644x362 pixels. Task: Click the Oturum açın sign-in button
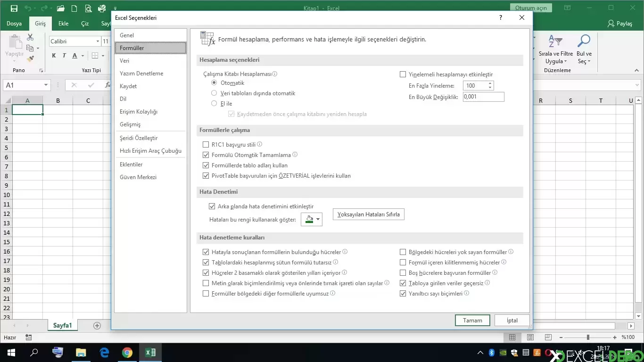(x=531, y=8)
